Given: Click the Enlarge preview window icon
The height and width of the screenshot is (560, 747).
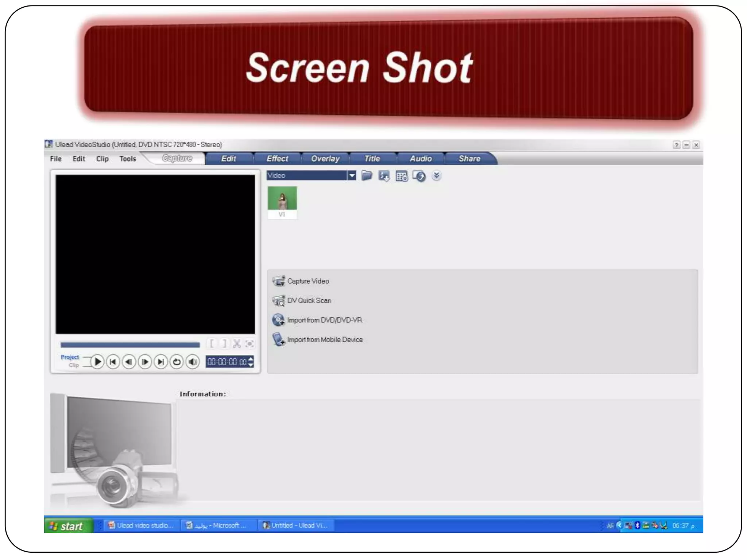Looking at the screenshot, I should pyautogui.click(x=249, y=343).
